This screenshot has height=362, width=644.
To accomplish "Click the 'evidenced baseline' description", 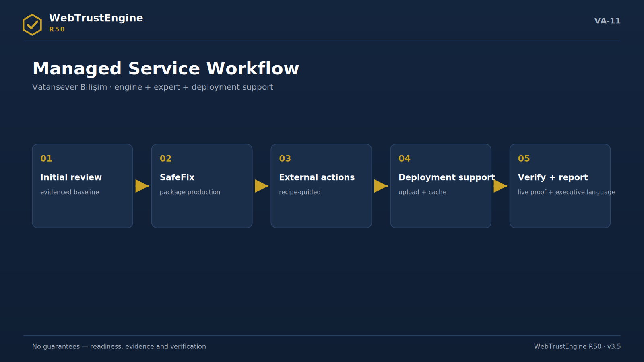I will 70,192.
